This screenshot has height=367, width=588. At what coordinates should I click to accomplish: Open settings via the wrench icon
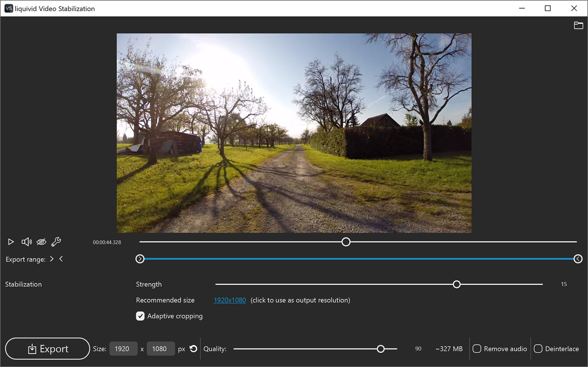[56, 242]
